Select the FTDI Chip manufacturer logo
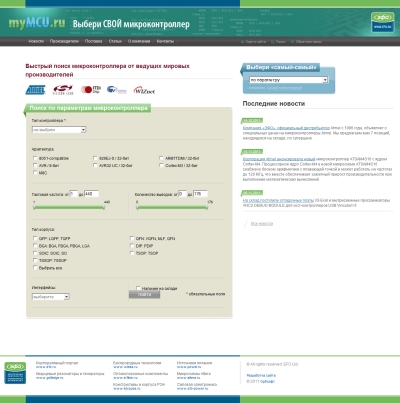This screenshot has height=403, width=400. 91,90
